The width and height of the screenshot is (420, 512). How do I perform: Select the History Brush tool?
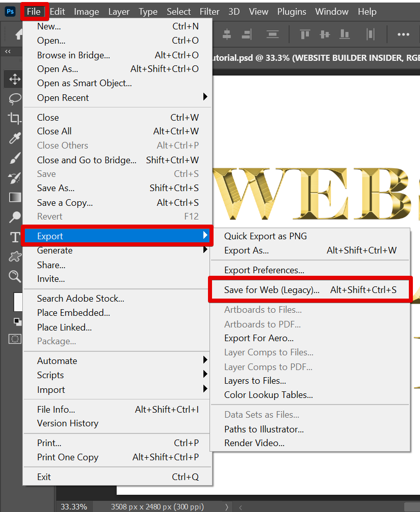(x=15, y=178)
